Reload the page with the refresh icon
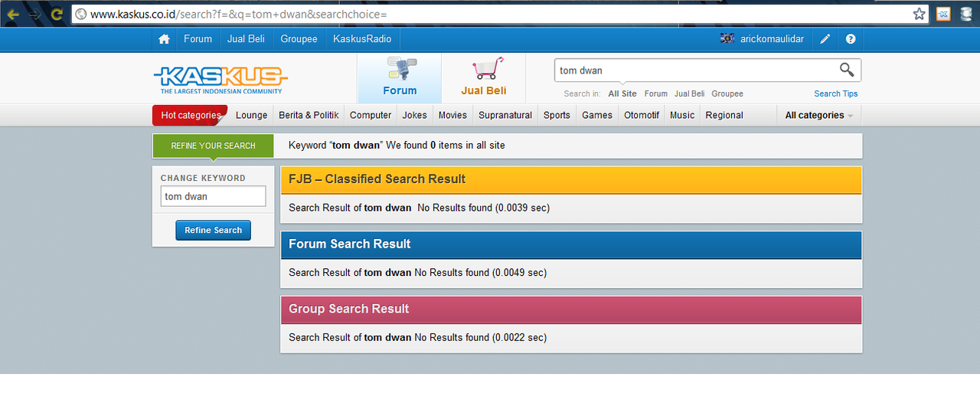 57,14
